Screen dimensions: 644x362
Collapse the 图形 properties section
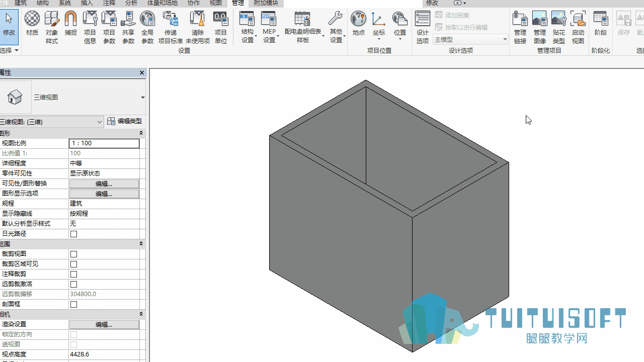141,133
